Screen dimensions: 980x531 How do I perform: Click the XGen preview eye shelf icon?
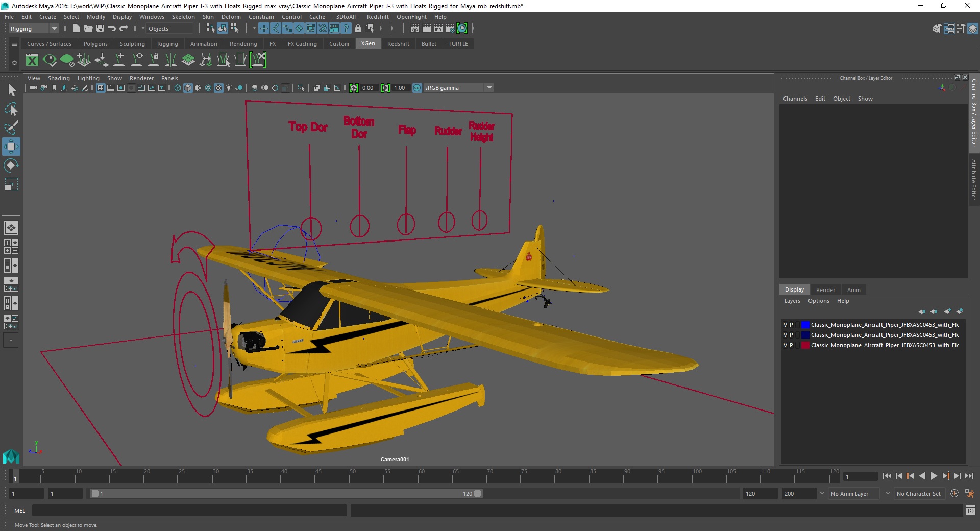pyautogui.click(x=50, y=60)
